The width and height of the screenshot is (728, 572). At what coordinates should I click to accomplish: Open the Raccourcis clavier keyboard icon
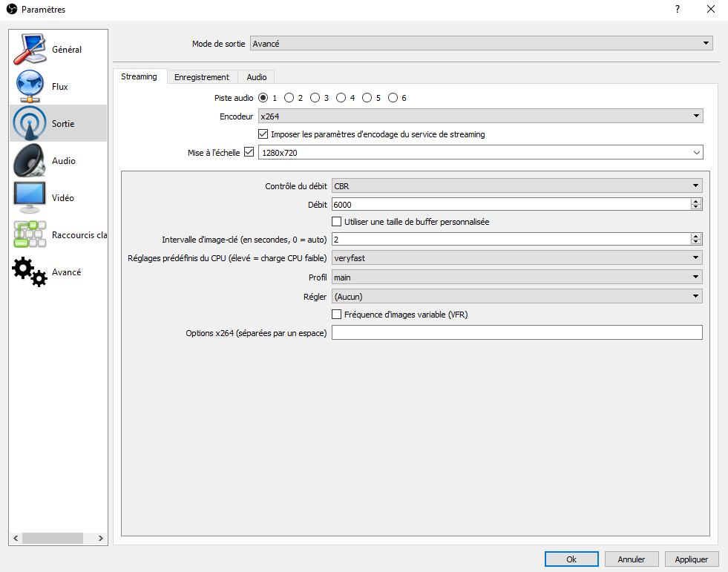pos(30,234)
